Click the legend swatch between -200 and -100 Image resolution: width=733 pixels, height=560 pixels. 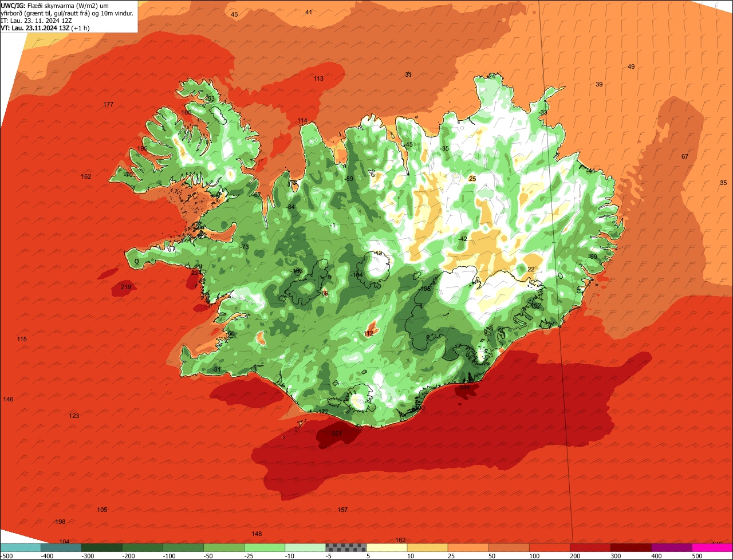pyautogui.click(x=142, y=547)
